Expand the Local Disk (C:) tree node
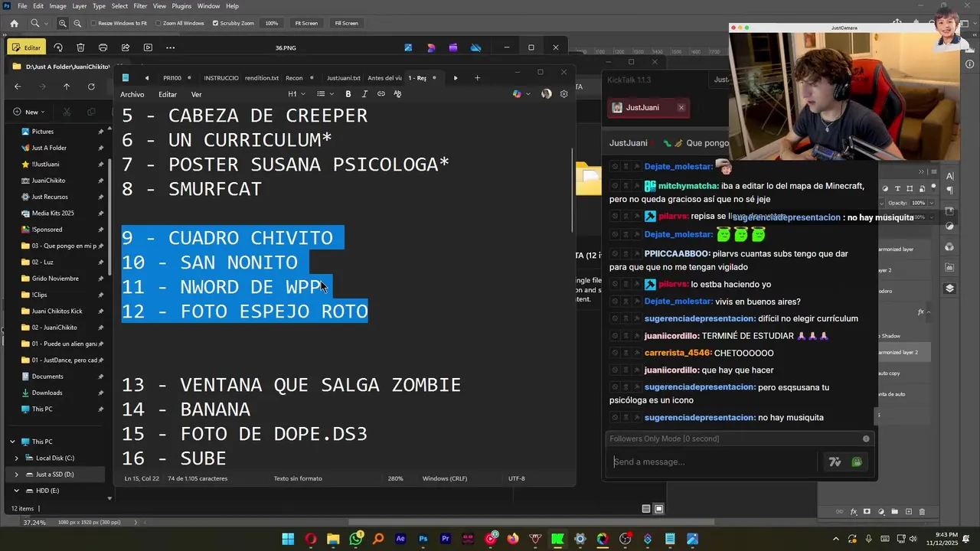The width and height of the screenshot is (980, 551). click(17, 458)
